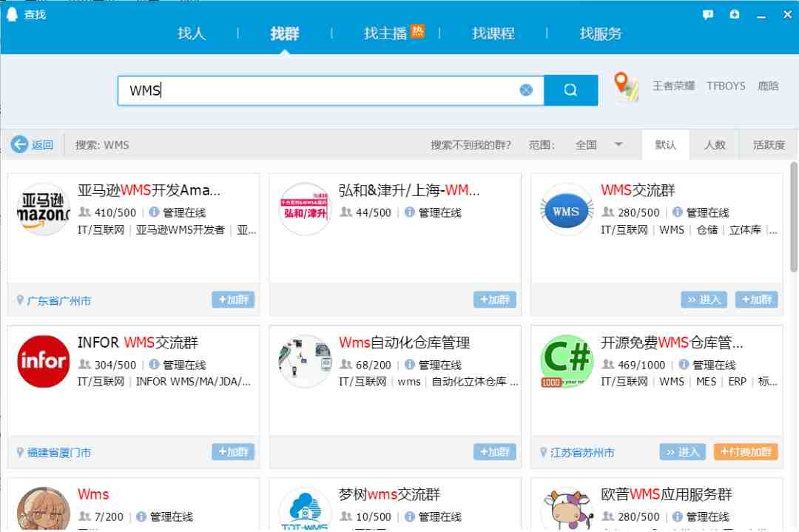Click location pin next to 福建省厦门市
This screenshot has height=532, width=799.
point(20,452)
